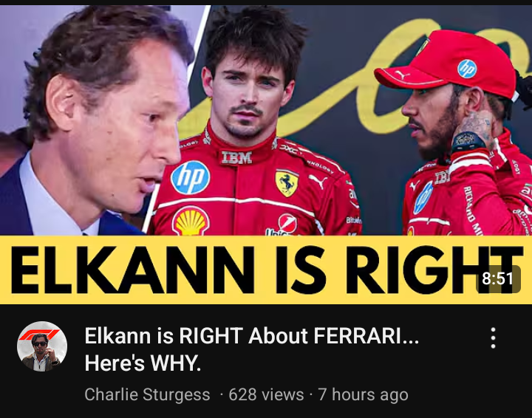The width and height of the screenshot is (532, 418).
Task: Click the black wristwatch in the thumbnail
Action: pyautogui.click(x=468, y=141)
